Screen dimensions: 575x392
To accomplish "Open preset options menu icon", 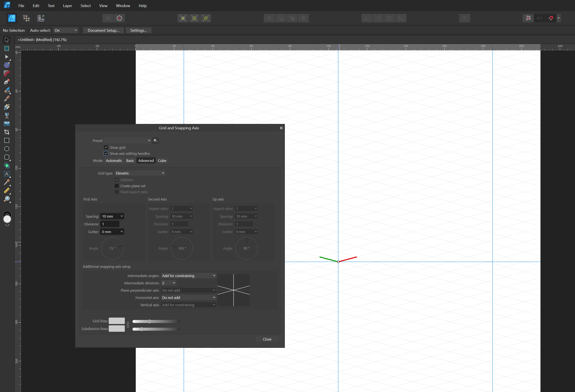I will [155, 140].
